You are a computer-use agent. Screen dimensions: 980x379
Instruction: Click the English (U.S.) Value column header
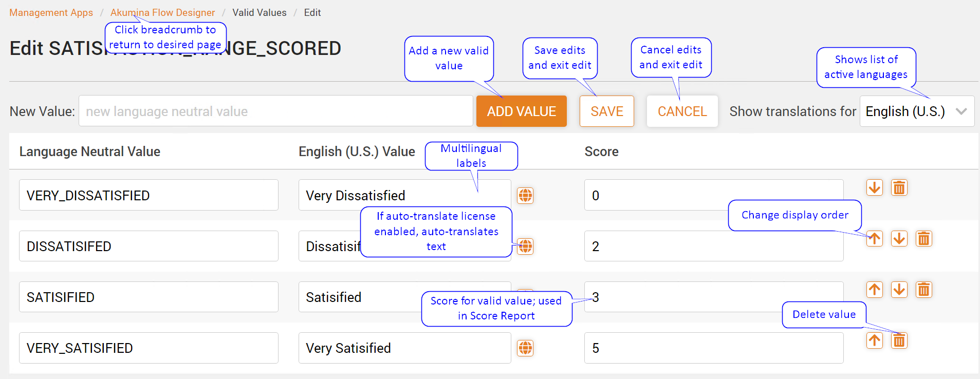pyautogui.click(x=357, y=151)
